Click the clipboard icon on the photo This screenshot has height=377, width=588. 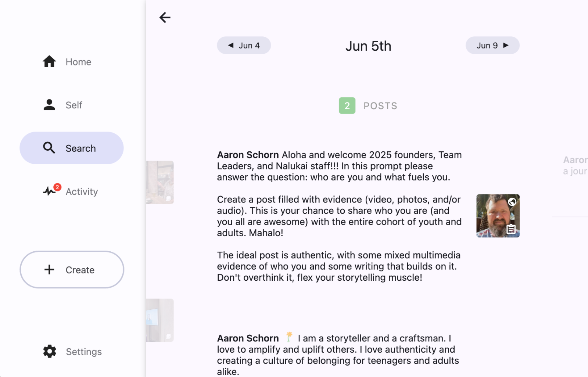[x=511, y=229]
